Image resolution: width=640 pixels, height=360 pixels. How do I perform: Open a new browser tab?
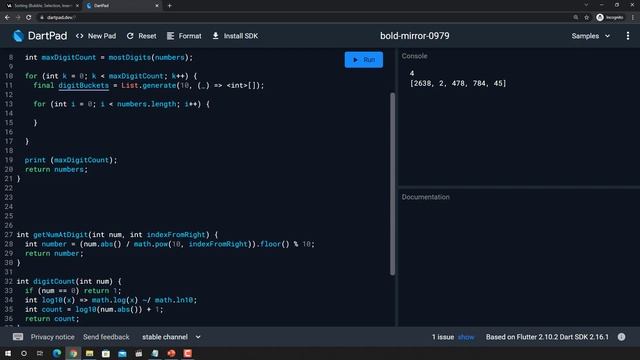click(x=169, y=6)
